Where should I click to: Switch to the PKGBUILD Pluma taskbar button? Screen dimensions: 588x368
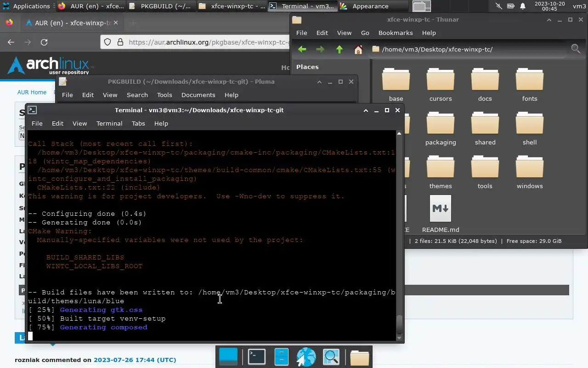(161, 6)
